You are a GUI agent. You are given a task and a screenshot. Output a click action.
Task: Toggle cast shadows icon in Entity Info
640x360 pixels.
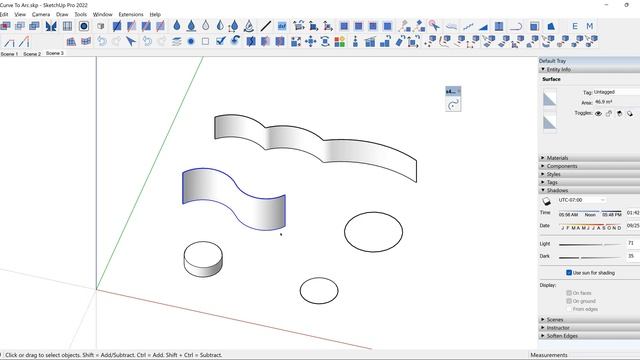click(x=630, y=113)
